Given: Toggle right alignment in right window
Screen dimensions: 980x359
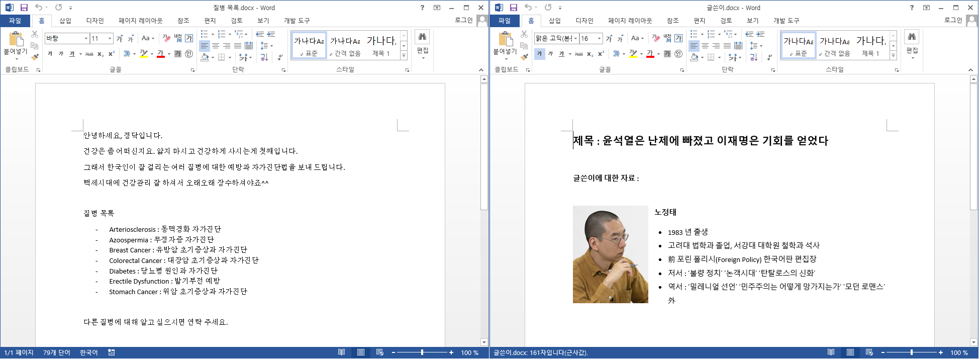Looking at the screenshot, I should (x=716, y=46).
